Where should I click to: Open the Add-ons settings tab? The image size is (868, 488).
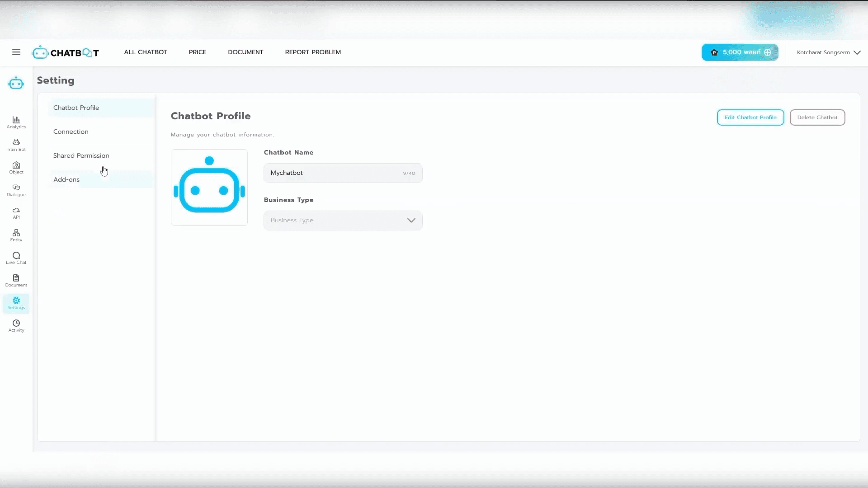[101, 179]
